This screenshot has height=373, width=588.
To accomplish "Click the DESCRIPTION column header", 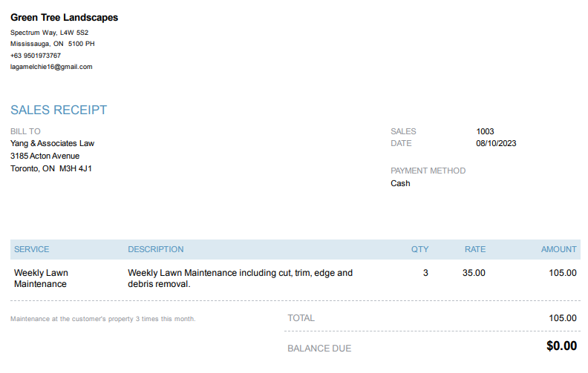I will (155, 249).
